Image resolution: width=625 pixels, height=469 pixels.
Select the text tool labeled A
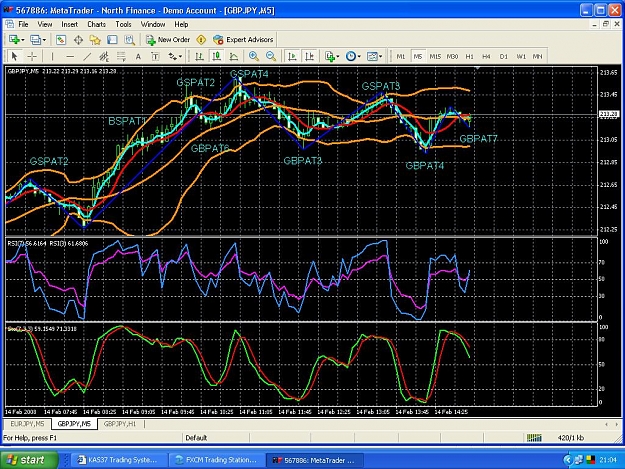(x=138, y=56)
